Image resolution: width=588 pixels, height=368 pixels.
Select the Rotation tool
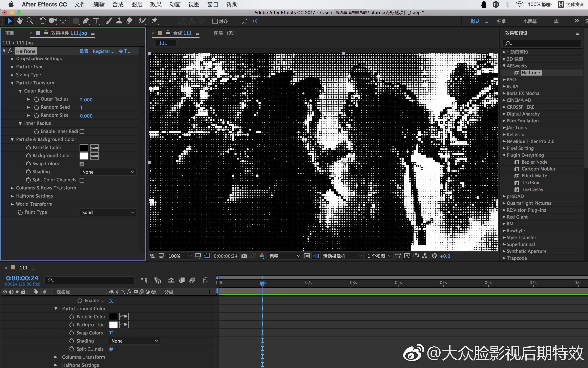42,21
